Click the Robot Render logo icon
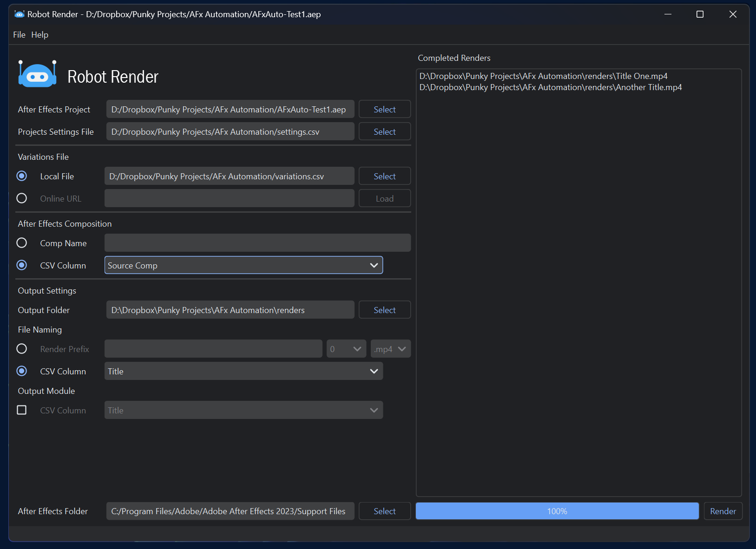The height and width of the screenshot is (549, 756). (37, 74)
